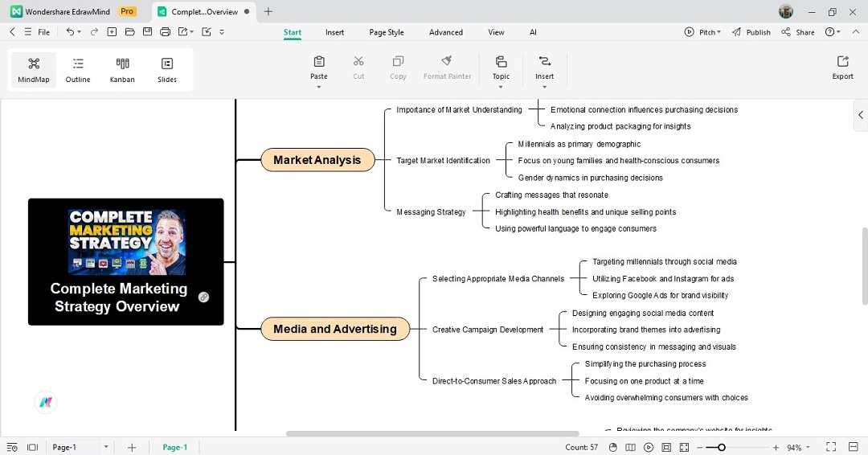Click the Publish button
868x455 pixels.
751,32
